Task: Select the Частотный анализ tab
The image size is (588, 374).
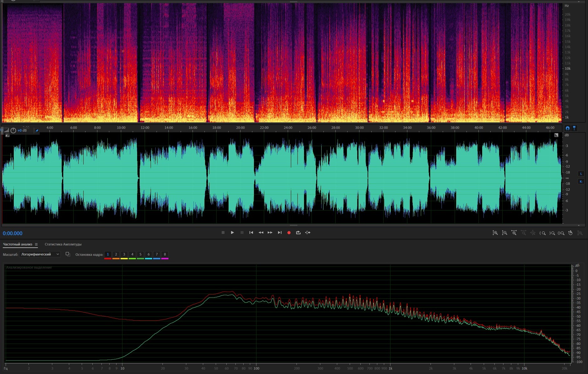Action: 18,245
